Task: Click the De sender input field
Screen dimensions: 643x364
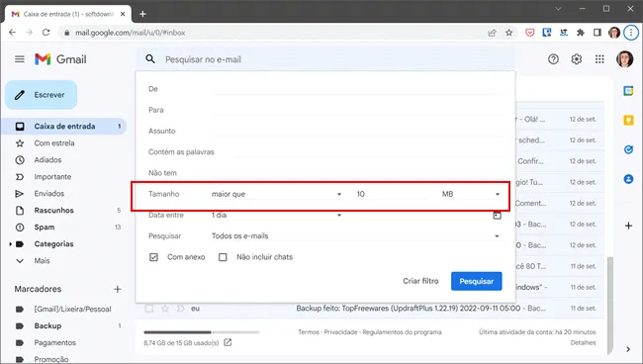Action: click(357, 89)
